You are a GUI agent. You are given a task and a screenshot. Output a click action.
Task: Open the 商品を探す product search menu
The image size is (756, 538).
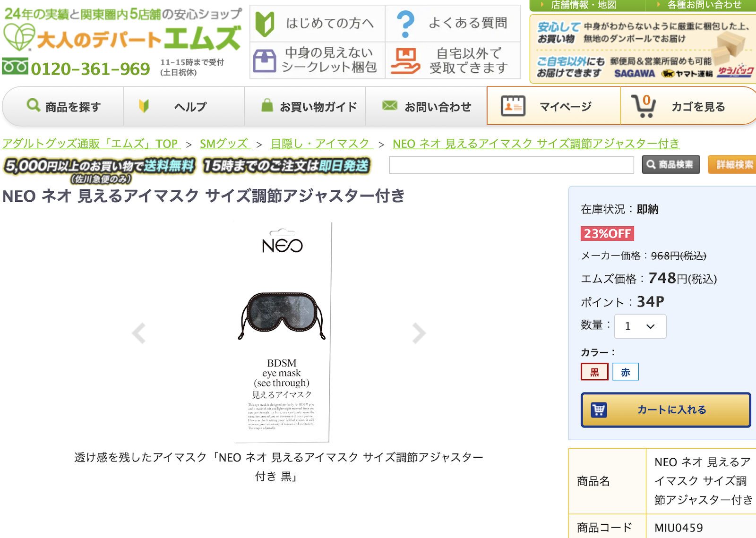click(x=63, y=107)
